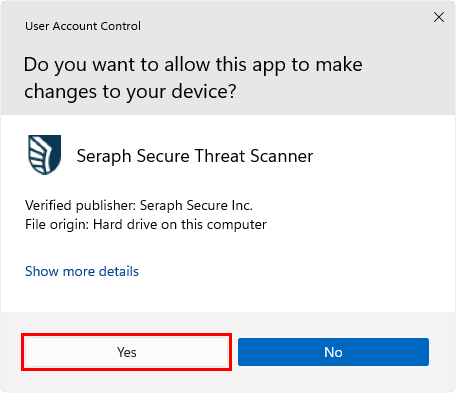Confirm elevation with the Yes button
Viewport: 456px width, 393px height.
[127, 352]
